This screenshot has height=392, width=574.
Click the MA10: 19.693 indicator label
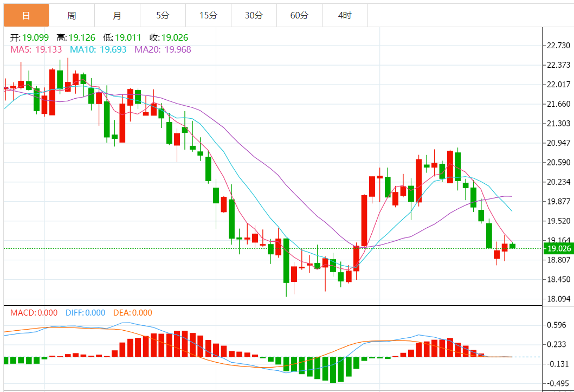click(98, 49)
